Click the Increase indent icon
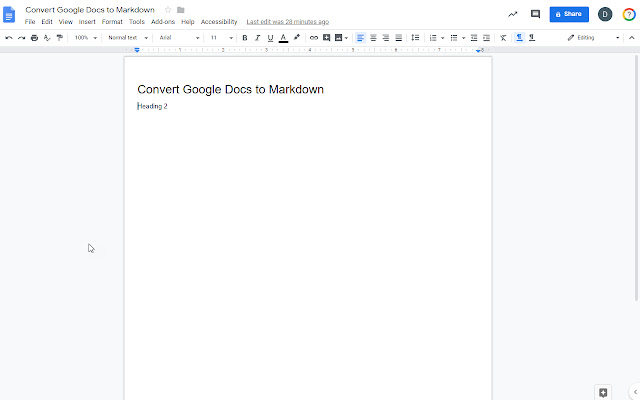This screenshot has width=640, height=400. tap(487, 38)
